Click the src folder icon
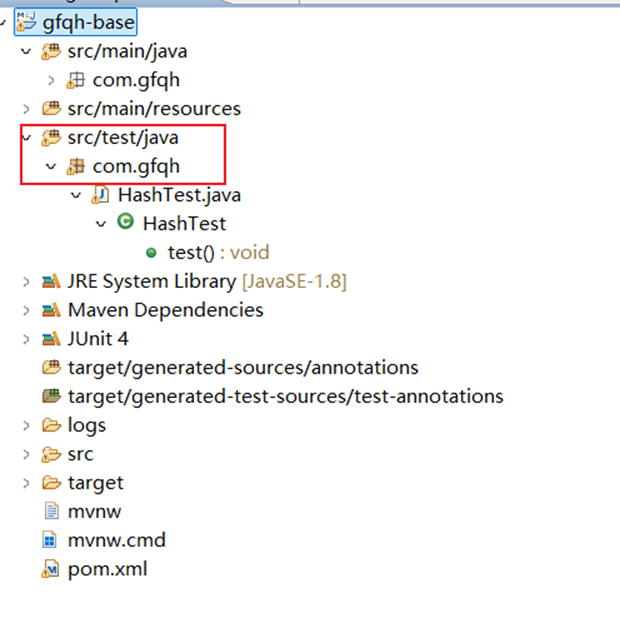The width and height of the screenshot is (620, 633). click(x=51, y=454)
